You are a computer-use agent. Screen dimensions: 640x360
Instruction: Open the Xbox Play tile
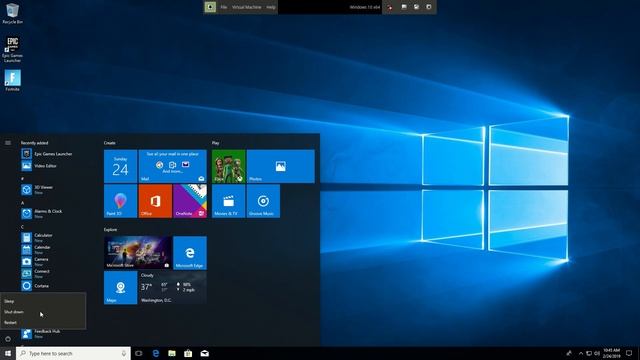coord(229,166)
